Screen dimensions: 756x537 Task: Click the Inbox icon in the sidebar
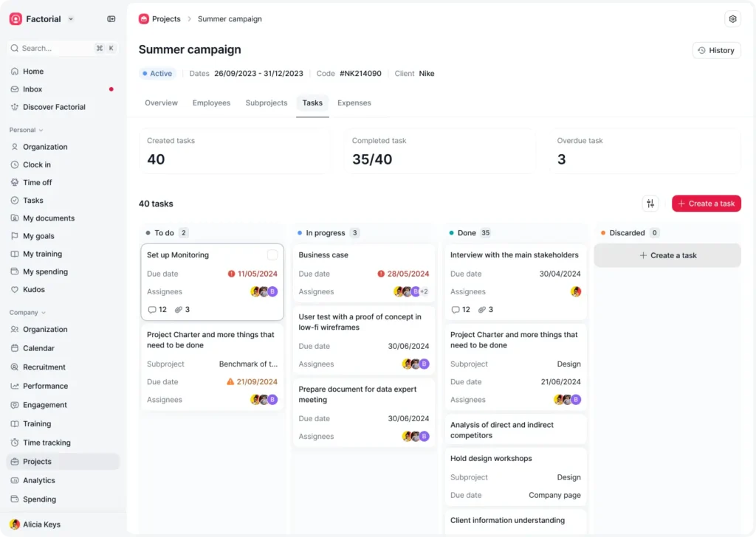15,89
